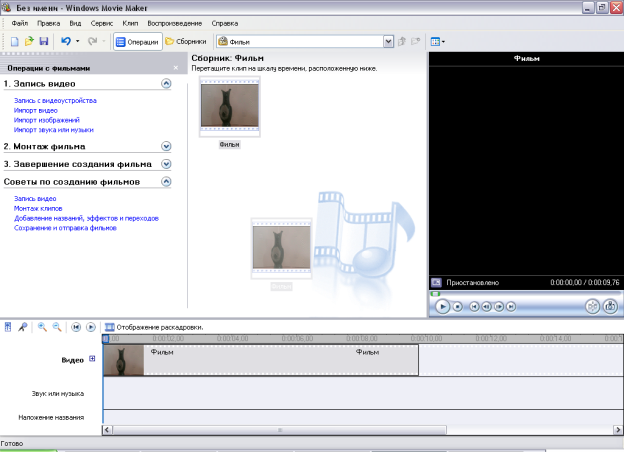Open the Вид menu
This screenshot has width=624, height=452.
[x=75, y=23]
